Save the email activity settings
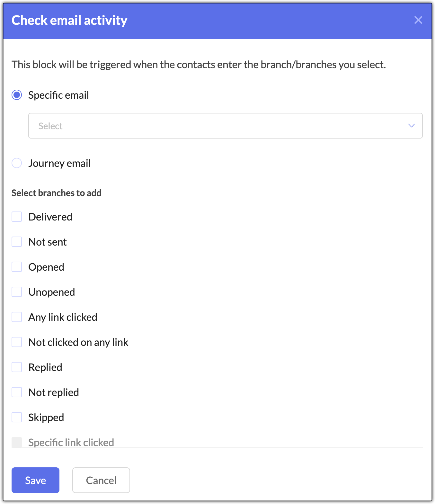 [35, 480]
